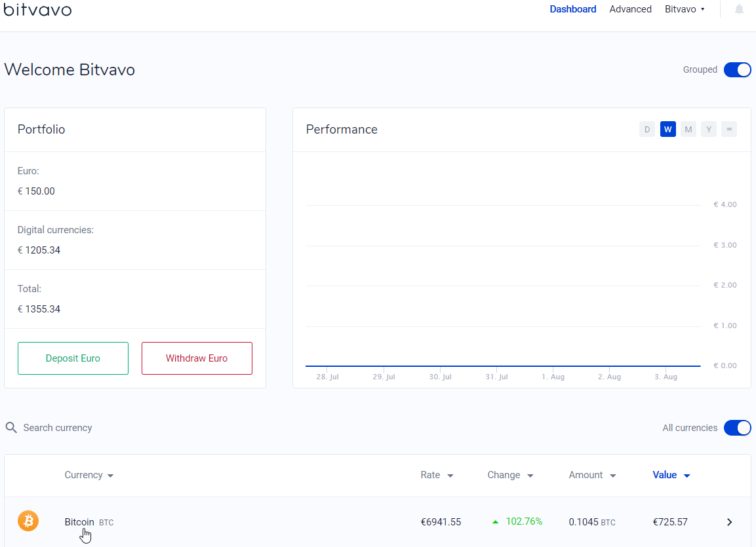Toggle the Grouped switch
The width and height of the screenshot is (756, 547).
coord(737,70)
